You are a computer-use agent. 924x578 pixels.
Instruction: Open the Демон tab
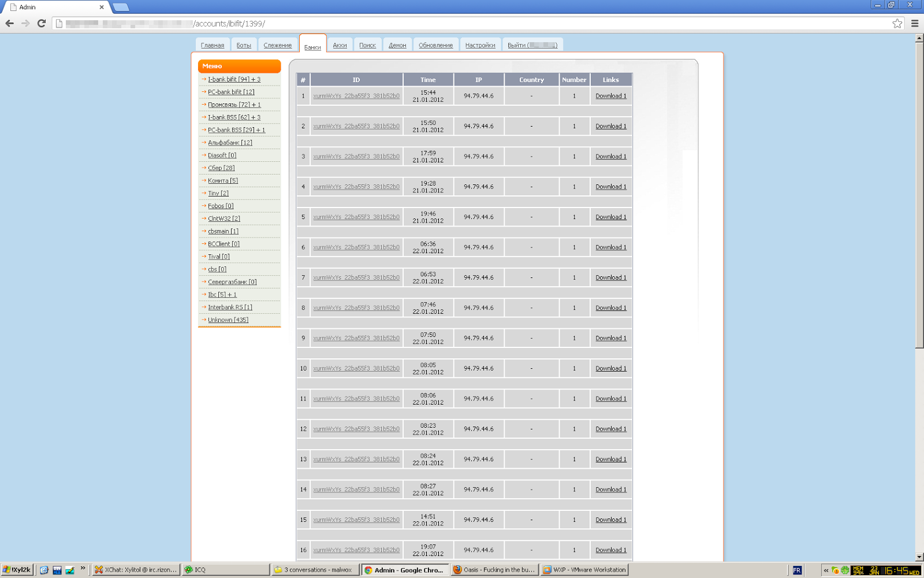coord(397,45)
